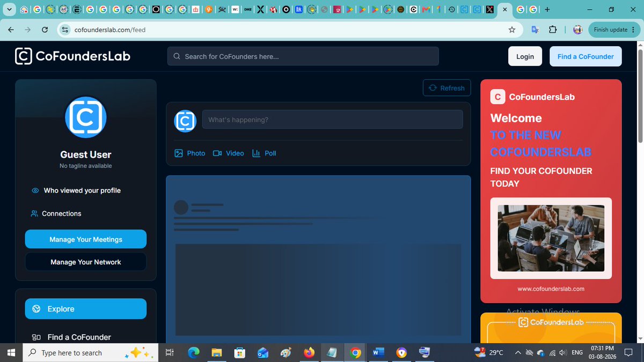Viewport: 644px width, 362px height.
Task: Click the Finish update button
Action: [611, 30]
